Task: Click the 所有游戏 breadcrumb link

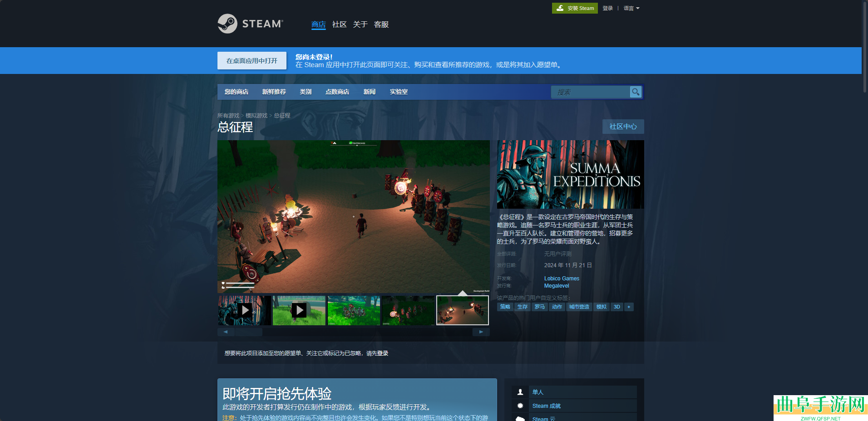Action: 228,116
